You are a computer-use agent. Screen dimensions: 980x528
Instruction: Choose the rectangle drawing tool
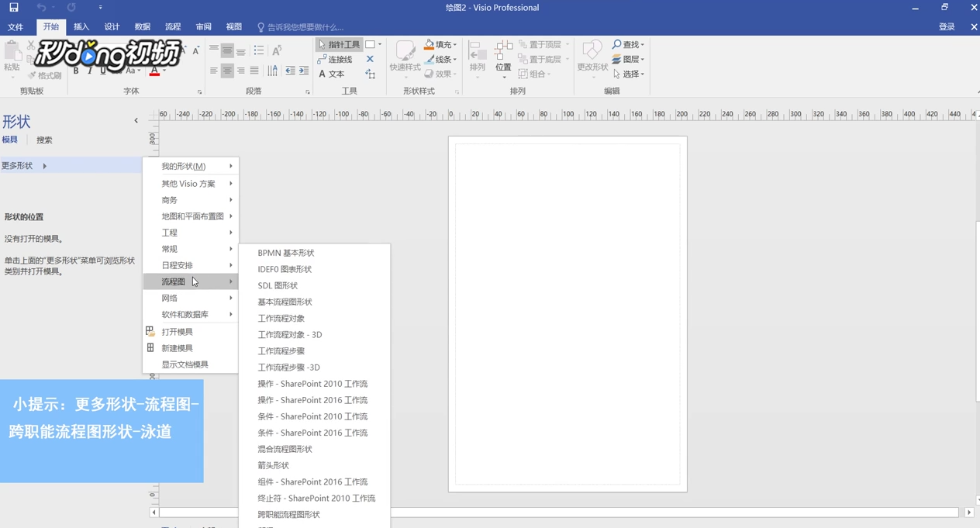371,44
